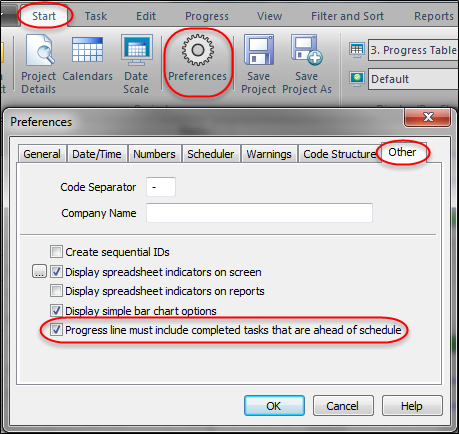459x434 pixels.
Task: Click ellipsis button beside spreadsheet indicators
Action: [x=39, y=271]
